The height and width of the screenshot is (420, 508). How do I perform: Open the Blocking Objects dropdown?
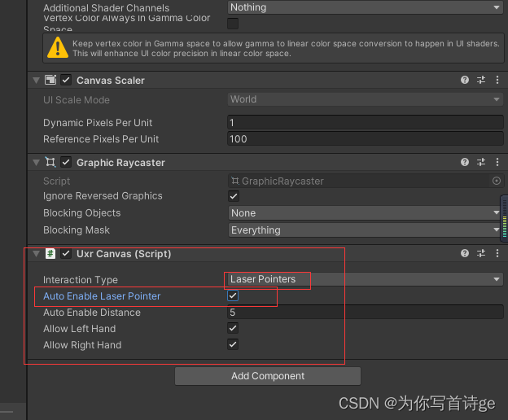tap(365, 212)
